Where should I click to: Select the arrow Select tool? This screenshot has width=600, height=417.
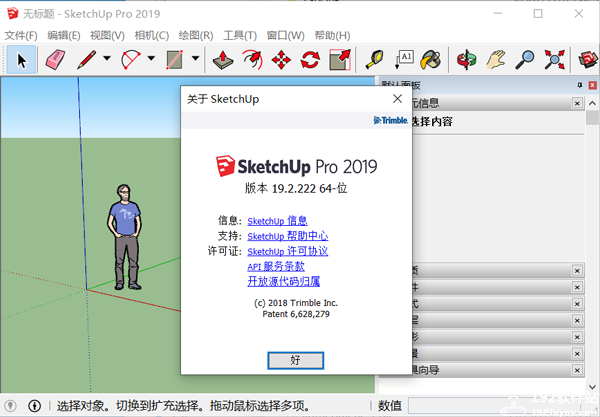click(x=21, y=60)
